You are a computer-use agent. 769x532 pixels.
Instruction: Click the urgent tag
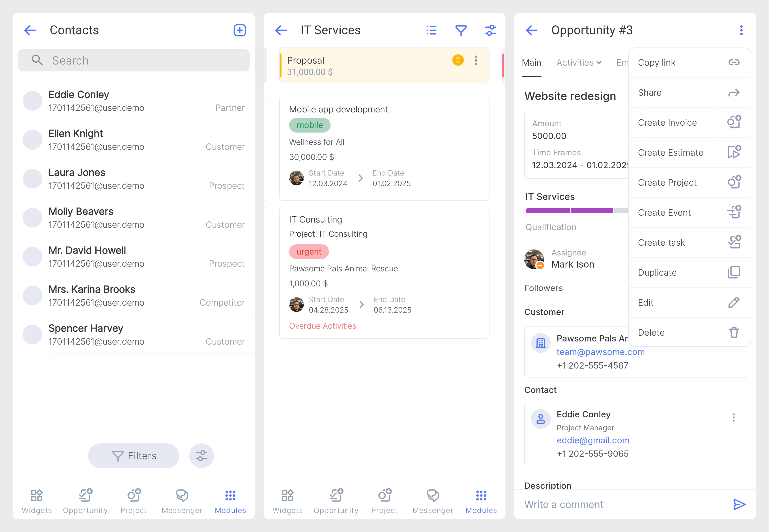[309, 252]
